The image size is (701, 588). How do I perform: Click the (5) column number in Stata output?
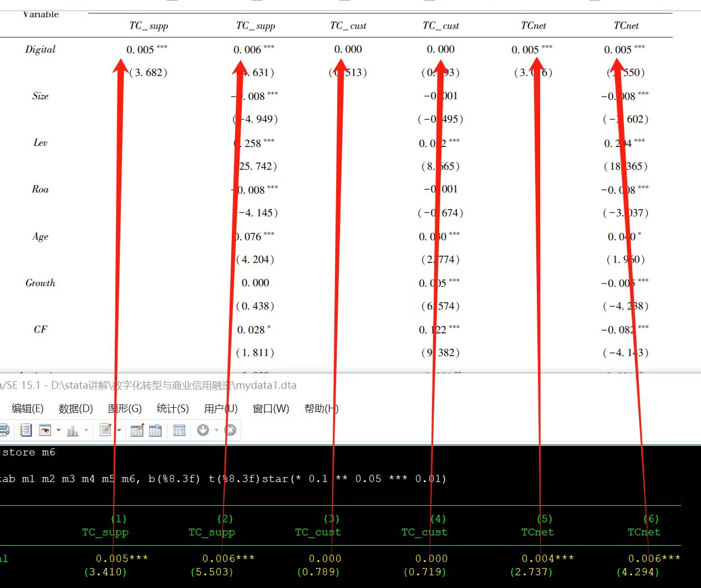[545, 519]
